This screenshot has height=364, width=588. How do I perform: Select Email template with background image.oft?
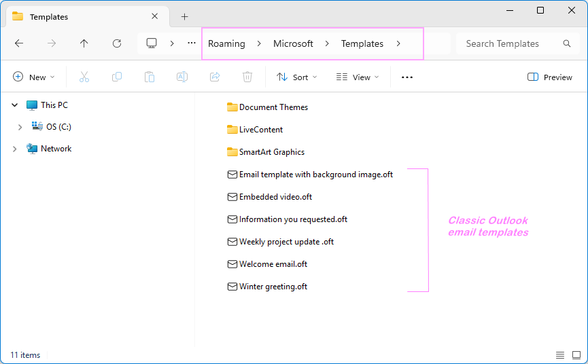(x=316, y=175)
